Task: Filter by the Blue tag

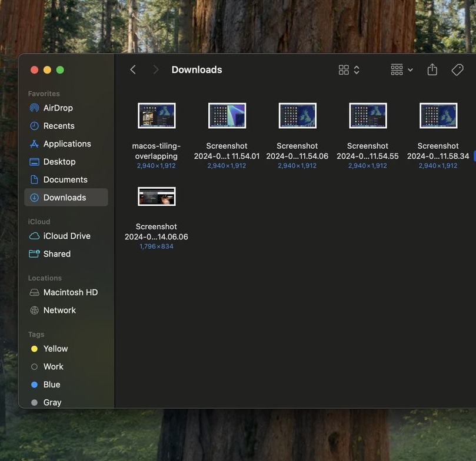Action: [x=51, y=385]
